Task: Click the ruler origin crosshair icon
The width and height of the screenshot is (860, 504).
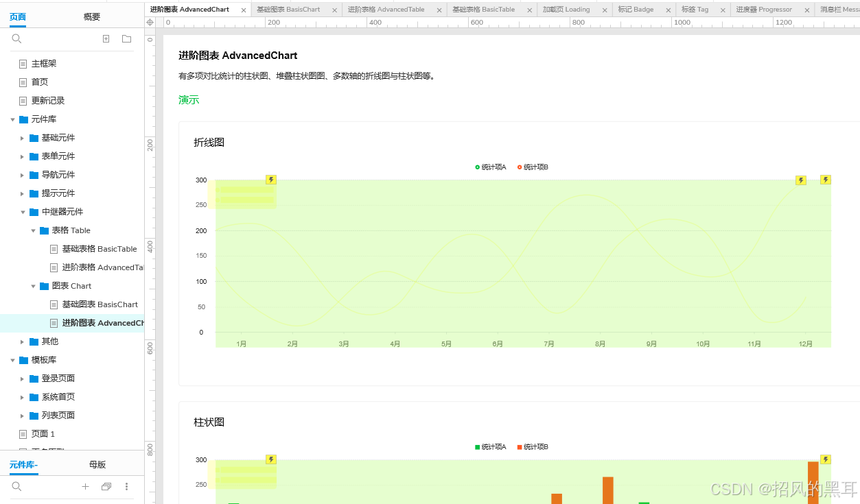Action: click(150, 23)
